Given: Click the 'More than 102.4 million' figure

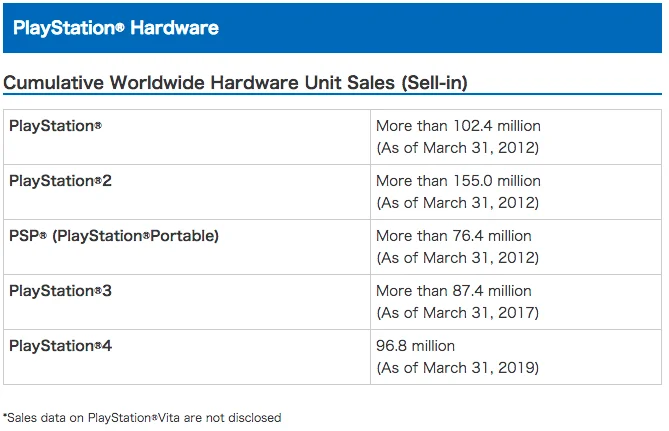Looking at the screenshot, I should pyautogui.click(x=458, y=126).
